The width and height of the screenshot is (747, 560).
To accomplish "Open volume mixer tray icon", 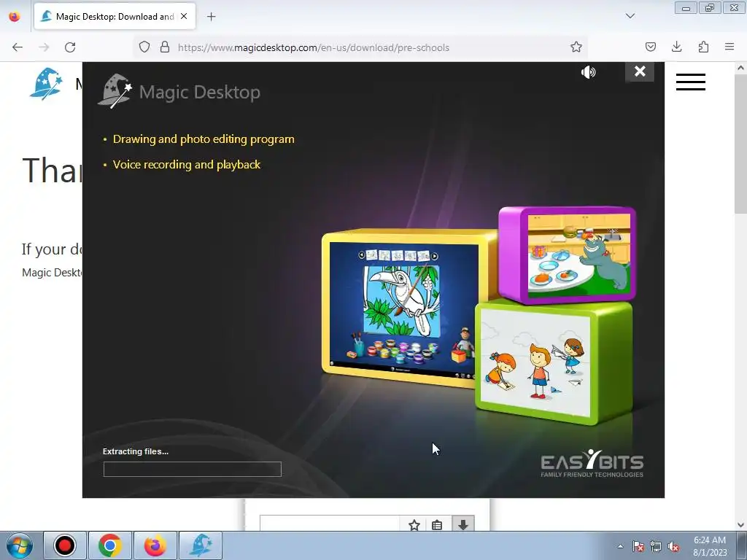I will coord(673,546).
